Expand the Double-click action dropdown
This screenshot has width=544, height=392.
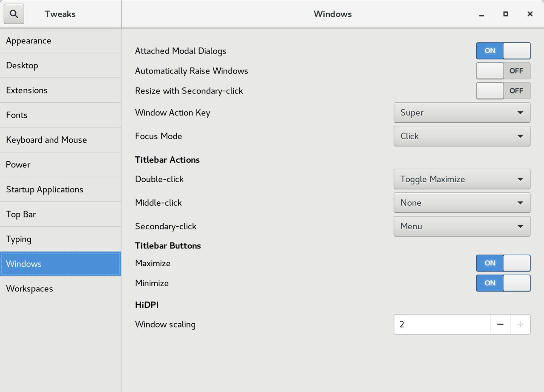(x=462, y=179)
